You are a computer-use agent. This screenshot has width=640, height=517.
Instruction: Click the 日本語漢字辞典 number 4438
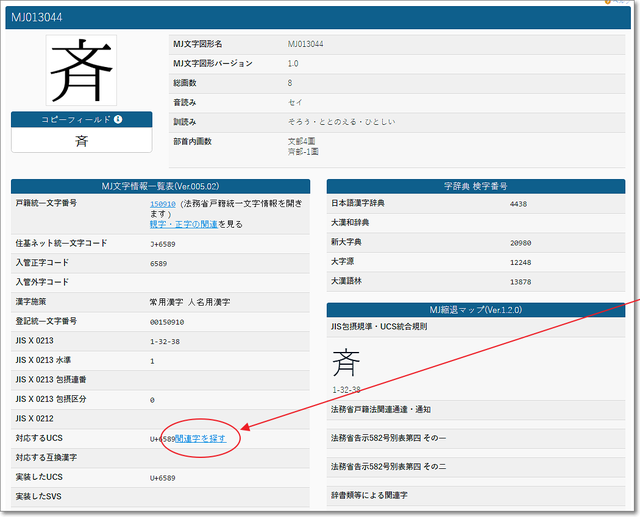pos(518,204)
